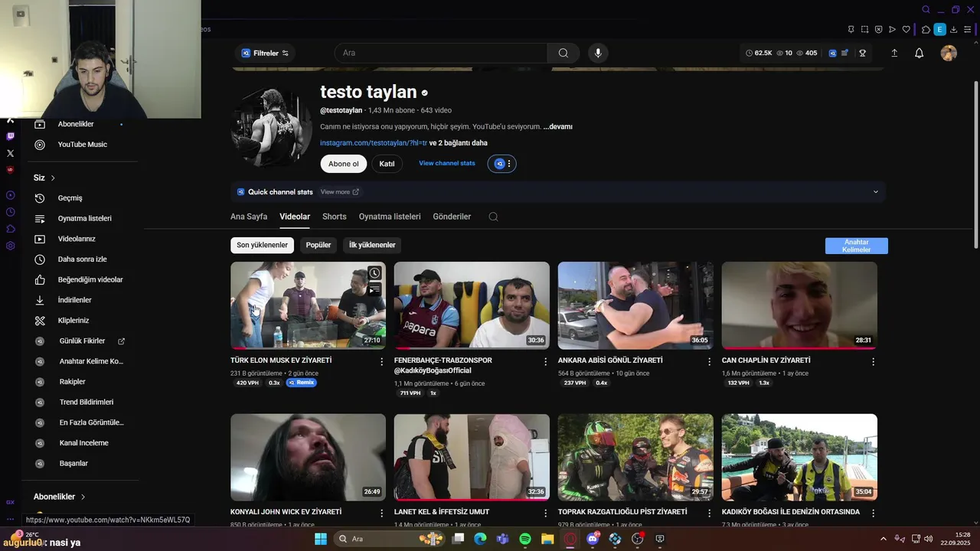Click the browser downloads icon
Image resolution: width=980 pixels, height=551 pixels.
[x=954, y=29]
